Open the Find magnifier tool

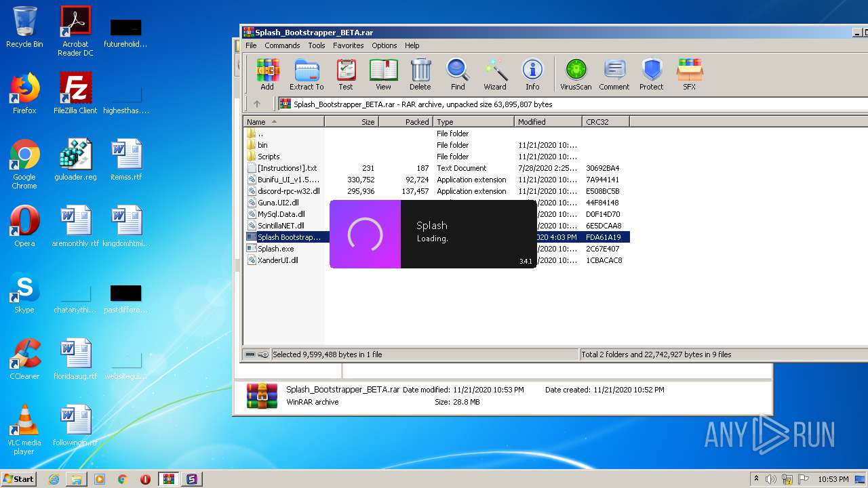(458, 74)
